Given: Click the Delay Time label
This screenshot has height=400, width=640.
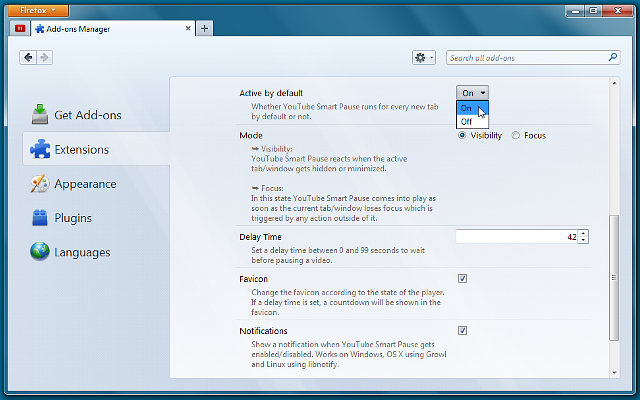Looking at the screenshot, I should coord(260,237).
